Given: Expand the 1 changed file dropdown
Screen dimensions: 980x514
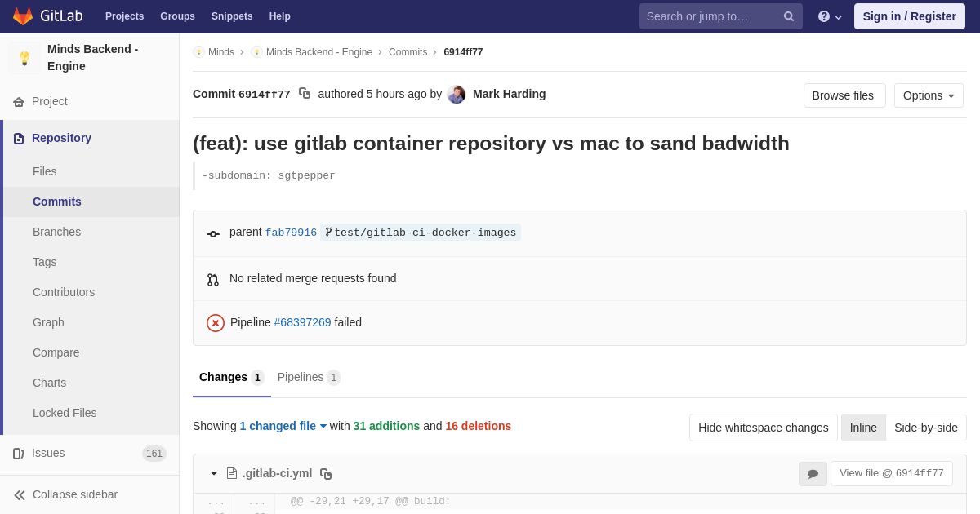Looking at the screenshot, I should [x=283, y=426].
